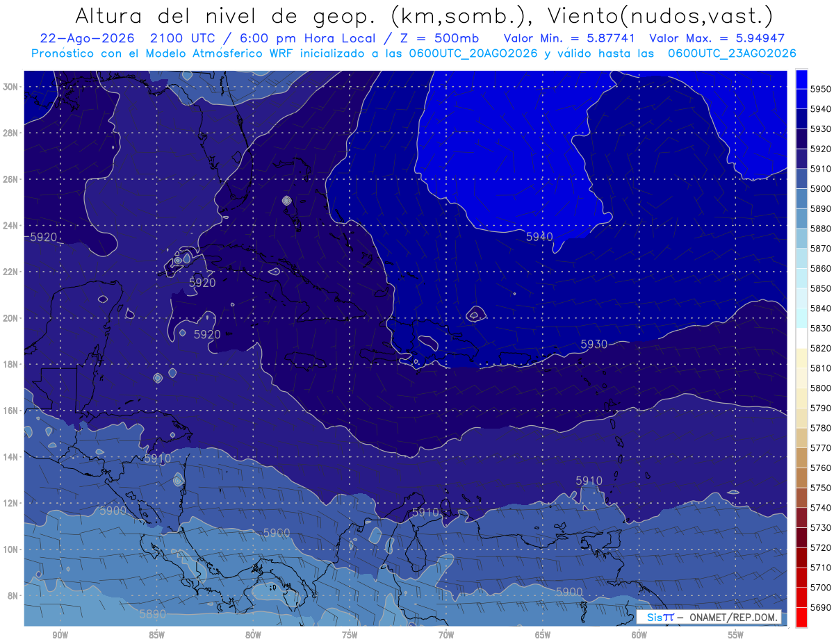
Task: Click the 8N latitude axis label
Action: pos(13,595)
